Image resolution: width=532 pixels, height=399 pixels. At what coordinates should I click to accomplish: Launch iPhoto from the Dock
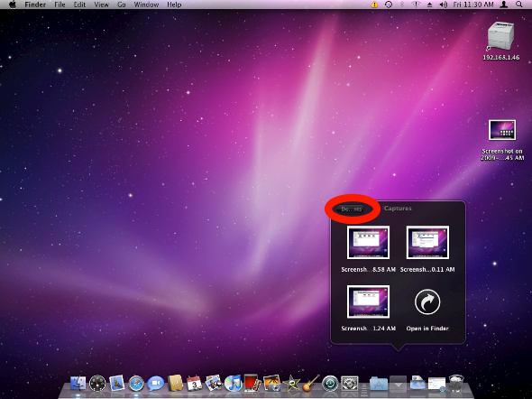271,384
